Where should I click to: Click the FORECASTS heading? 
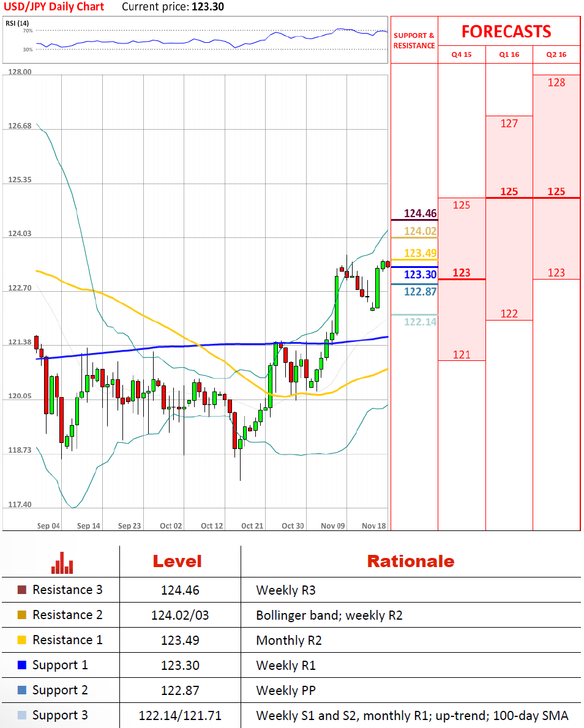[x=506, y=32]
